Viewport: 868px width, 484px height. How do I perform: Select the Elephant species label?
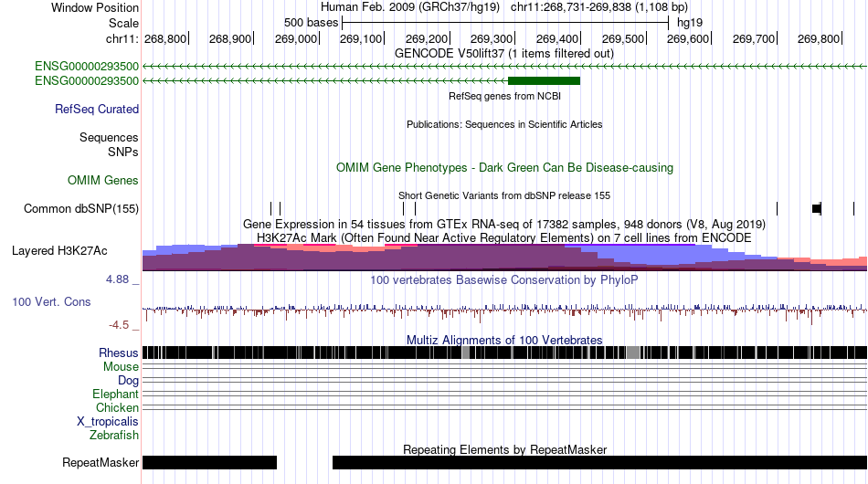(116, 394)
